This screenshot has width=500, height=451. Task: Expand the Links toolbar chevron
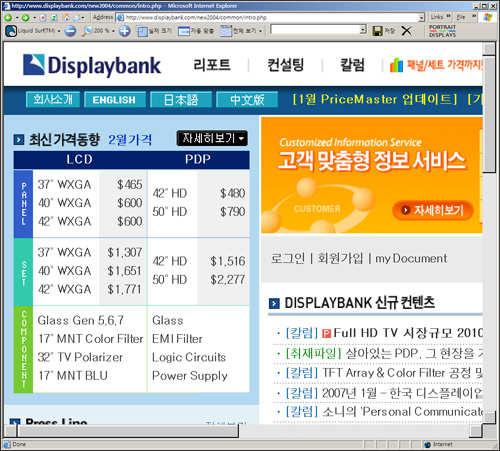[448, 16]
